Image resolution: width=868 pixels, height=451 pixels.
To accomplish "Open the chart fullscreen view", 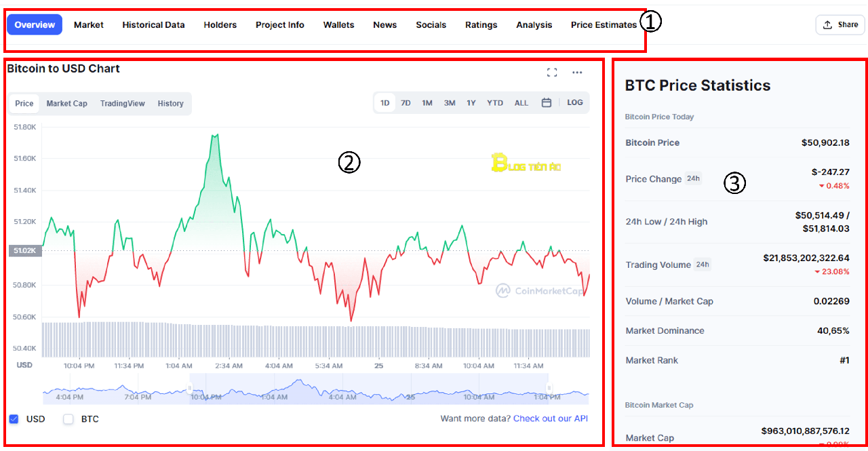I will (552, 71).
